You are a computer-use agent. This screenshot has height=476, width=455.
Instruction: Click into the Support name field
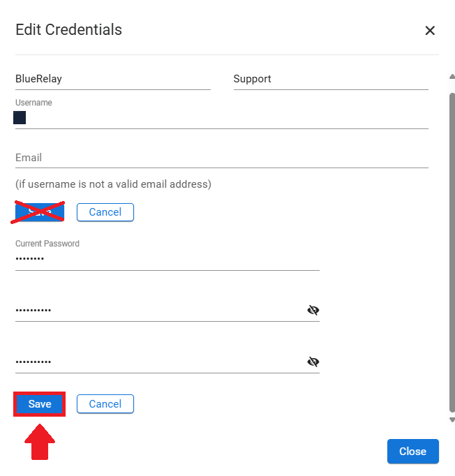coord(331,79)
